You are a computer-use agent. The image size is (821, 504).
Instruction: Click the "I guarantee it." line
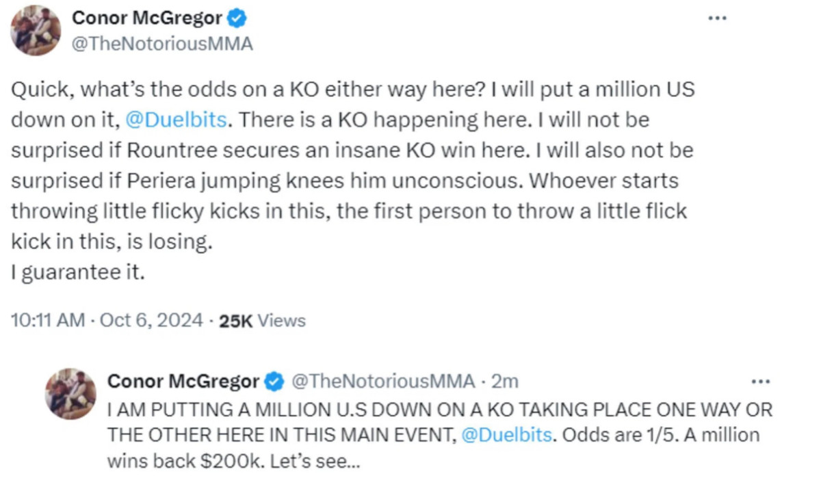point(79,273)
